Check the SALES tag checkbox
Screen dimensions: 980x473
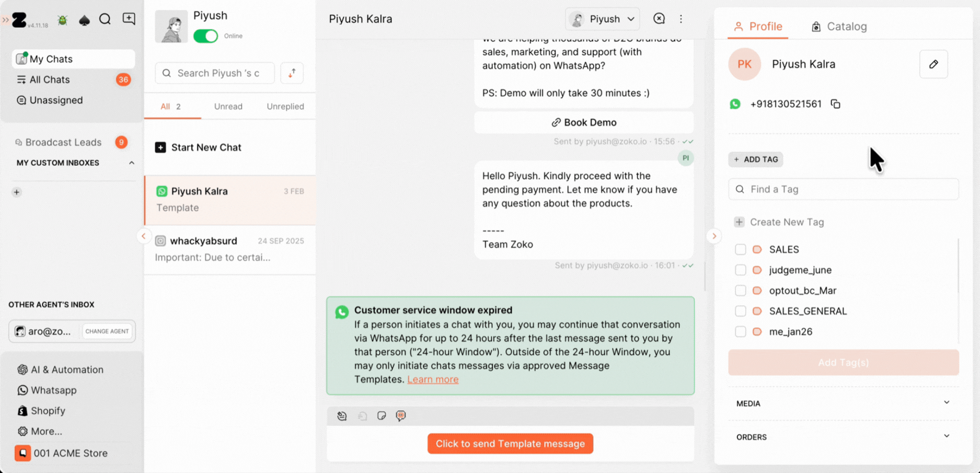[740, 249]
